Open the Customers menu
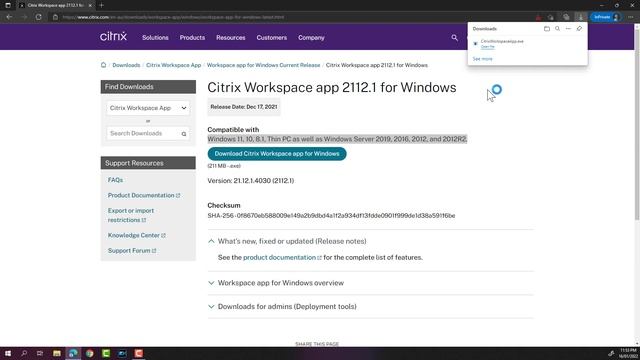Image resolution: width=640 pixels, height=360 pixels. pos(271,38)
